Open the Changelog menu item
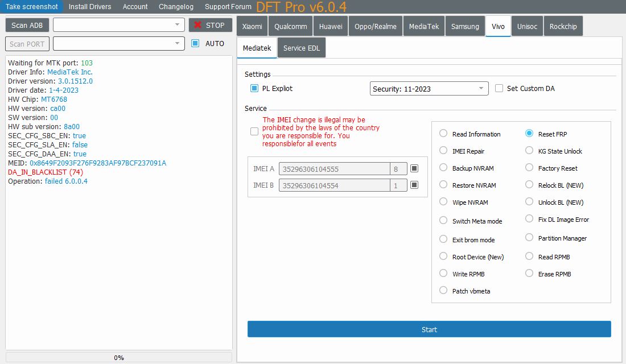 pyautogui.click(x=176, y=6)
